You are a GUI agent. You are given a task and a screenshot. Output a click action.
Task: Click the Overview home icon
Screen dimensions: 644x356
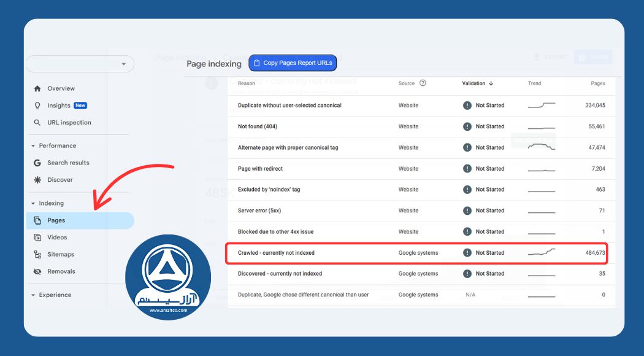click(37, 88)
